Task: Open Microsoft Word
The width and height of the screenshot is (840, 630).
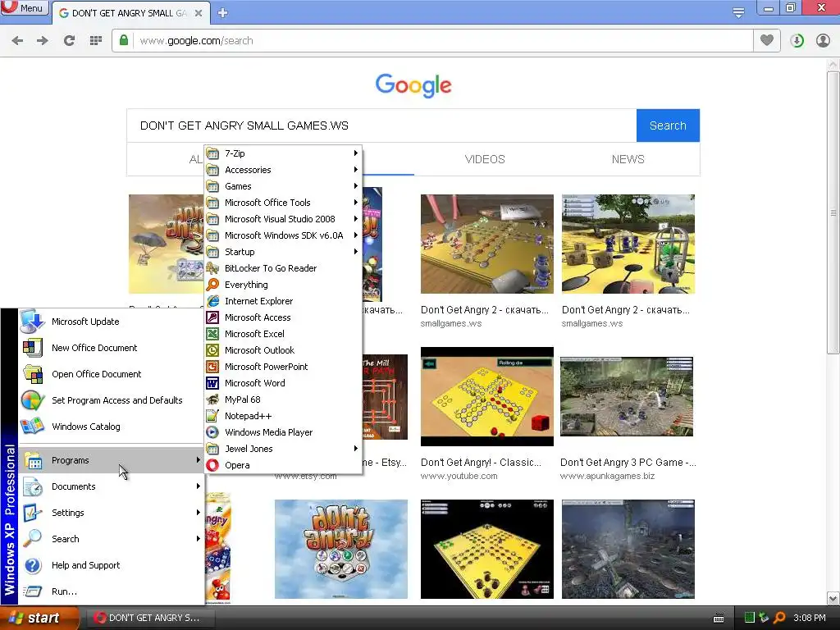Action: pyautogui.click(x=283, y=383)
